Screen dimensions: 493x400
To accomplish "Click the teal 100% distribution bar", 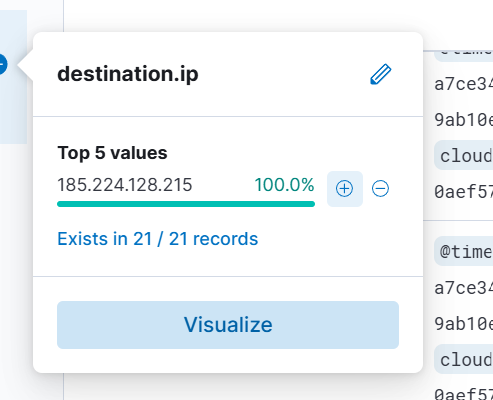I will 186,204.
